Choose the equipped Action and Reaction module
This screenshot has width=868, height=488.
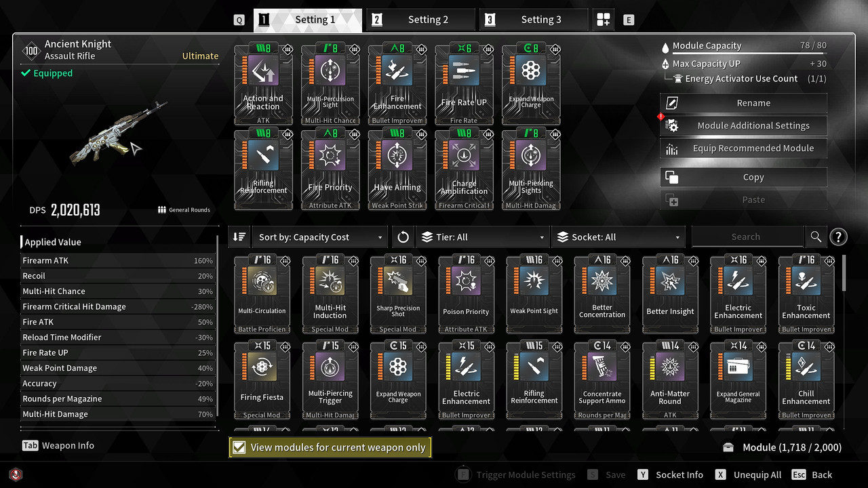[263, 85]
